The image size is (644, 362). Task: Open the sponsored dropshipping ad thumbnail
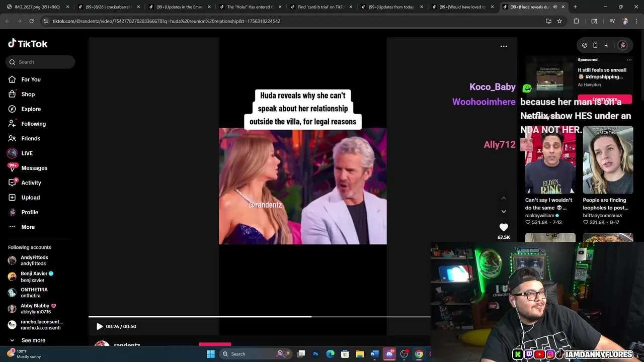550,78
